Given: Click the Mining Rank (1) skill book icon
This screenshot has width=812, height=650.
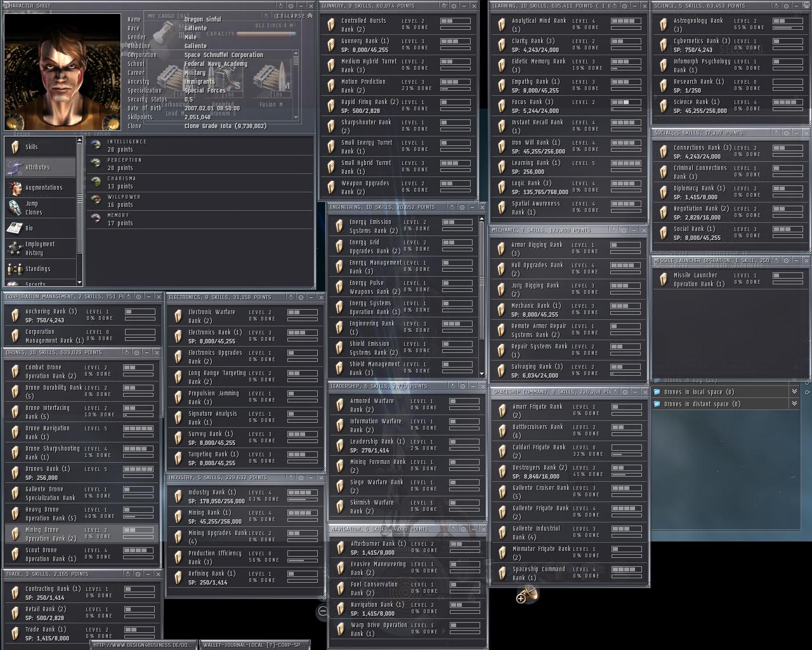Looking at the screenshot, I should click(178, 517).
